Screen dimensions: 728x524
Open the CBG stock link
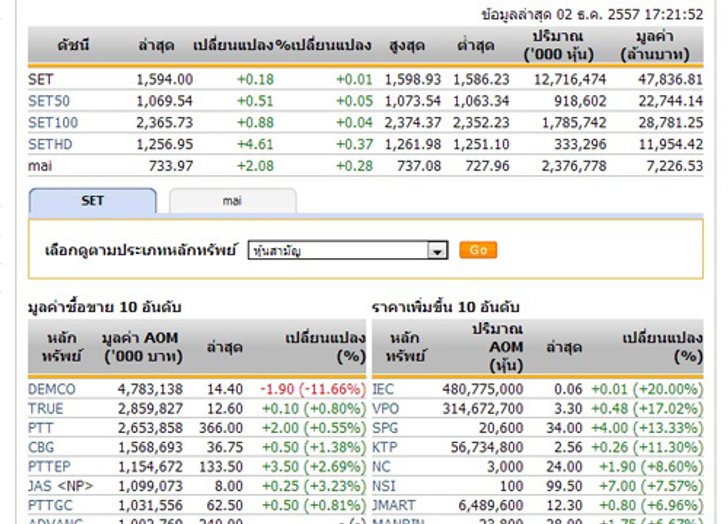point(41,447)
